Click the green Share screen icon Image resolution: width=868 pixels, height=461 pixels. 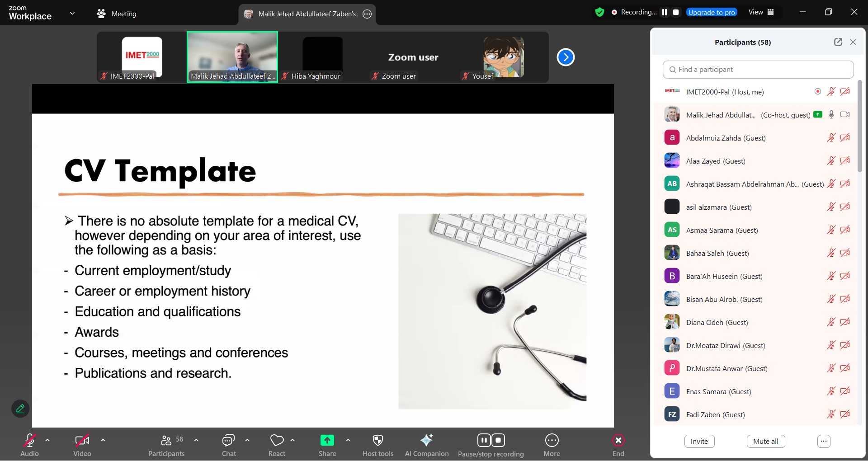[x=327, y=441]
